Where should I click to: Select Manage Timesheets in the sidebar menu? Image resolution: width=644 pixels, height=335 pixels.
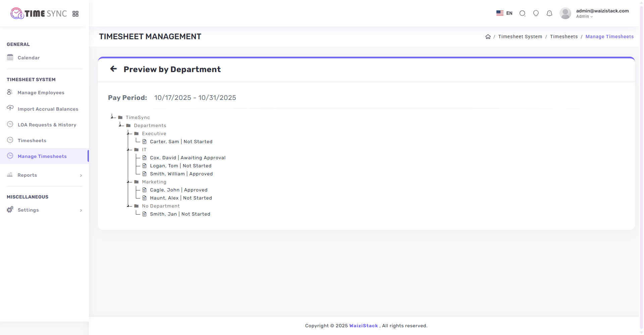click(x=42, y=156)
